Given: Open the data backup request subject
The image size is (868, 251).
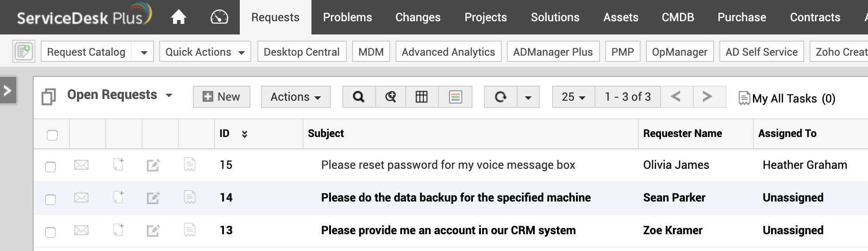Looking at the screenshot, I should pos(456,198).
